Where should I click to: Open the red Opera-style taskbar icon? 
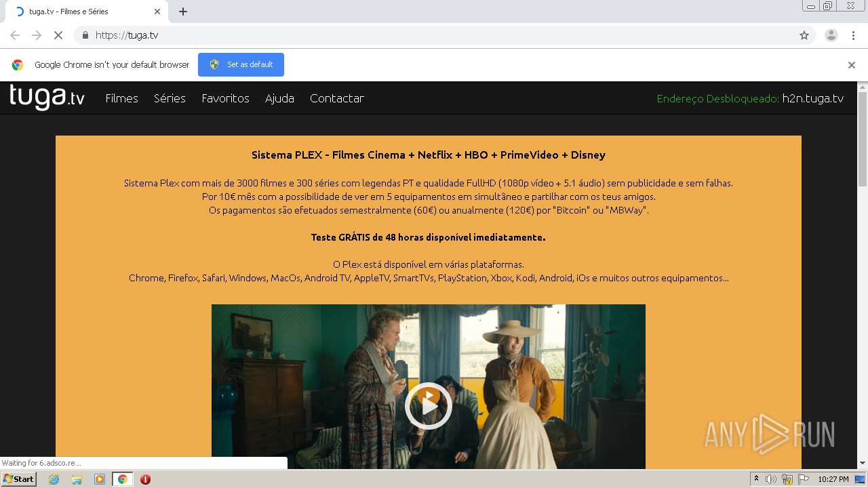145,479
